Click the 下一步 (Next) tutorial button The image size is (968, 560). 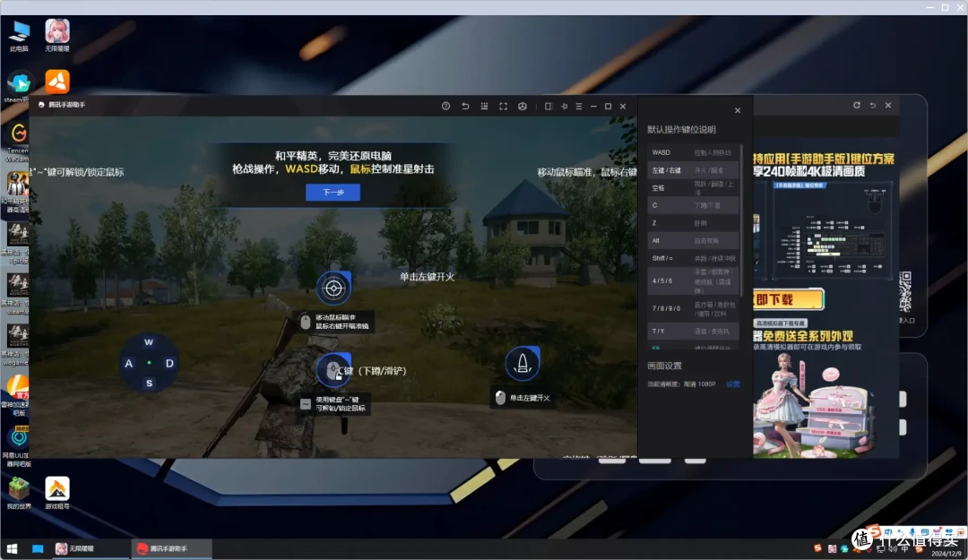point(333,192)
